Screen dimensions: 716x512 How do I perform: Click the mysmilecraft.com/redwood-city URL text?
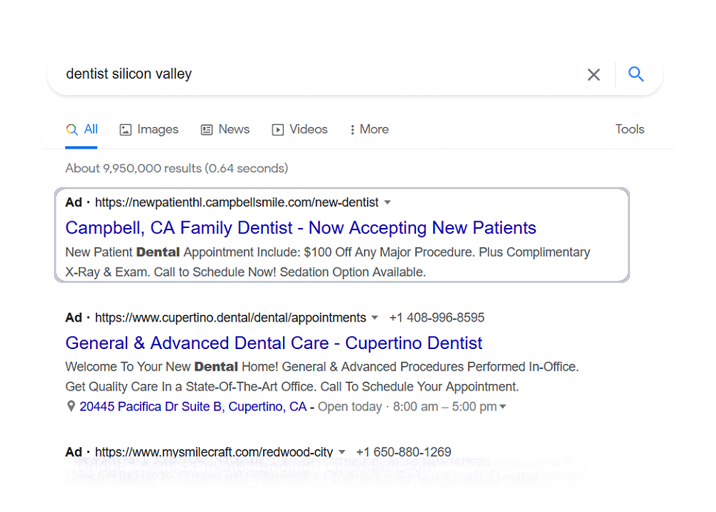[x=214, y=452]
